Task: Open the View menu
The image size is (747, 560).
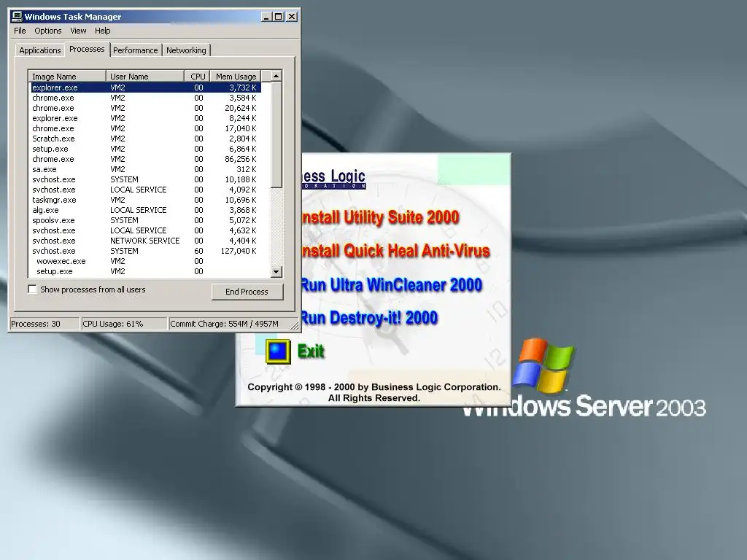Action: pyautogui.click(x=78, y=31)
